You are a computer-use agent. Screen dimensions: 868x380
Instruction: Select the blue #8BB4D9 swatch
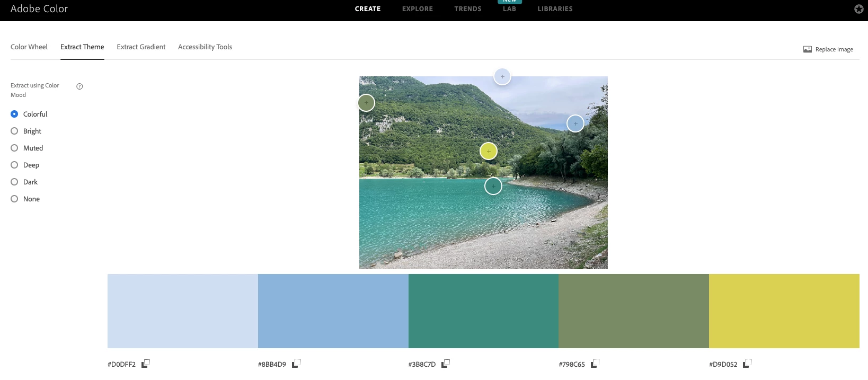(333, 311)
